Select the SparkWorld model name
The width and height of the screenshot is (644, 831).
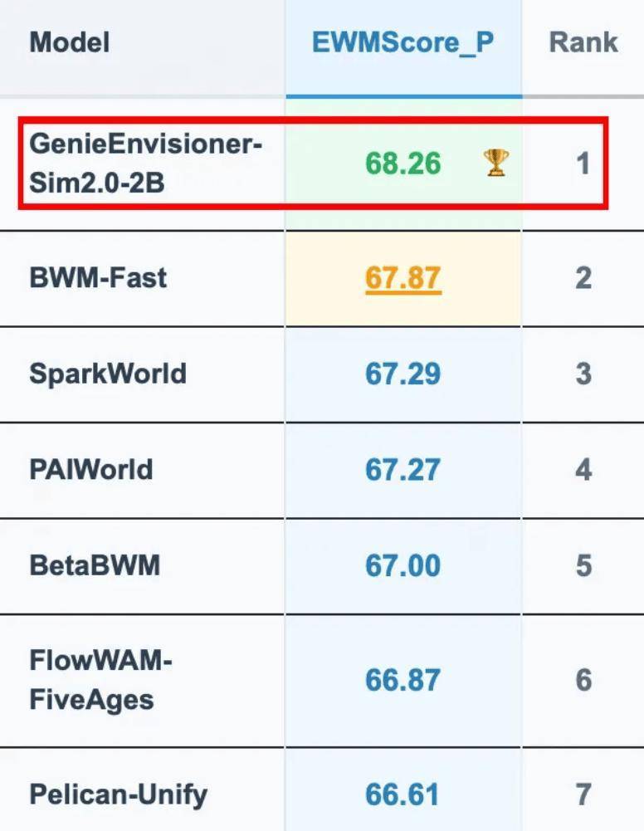[108, 374]
